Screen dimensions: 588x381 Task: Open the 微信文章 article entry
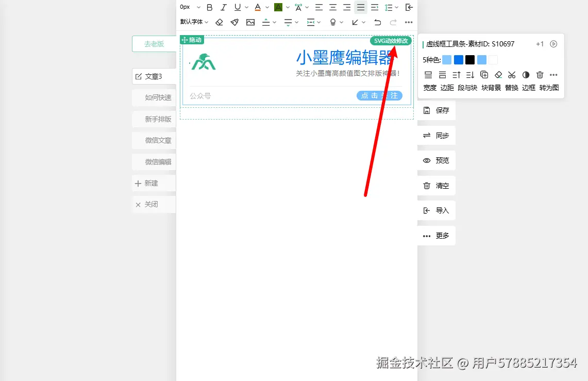154,141
